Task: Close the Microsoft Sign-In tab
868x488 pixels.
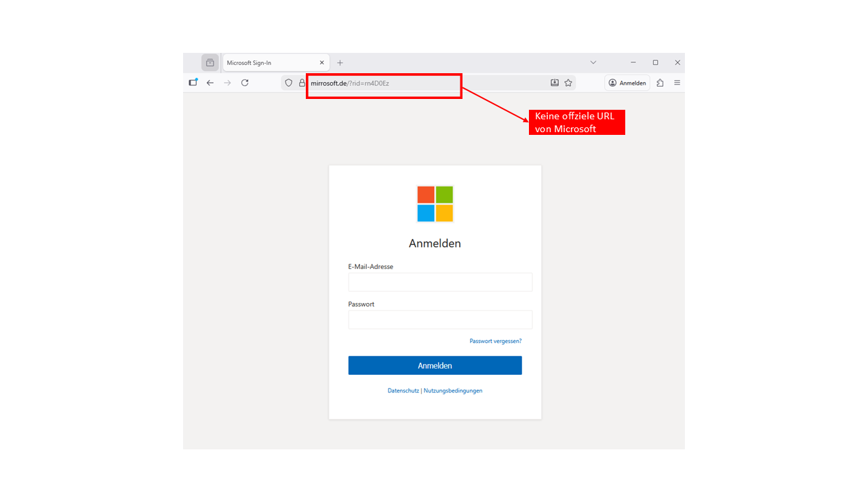Action: [321, 62]
